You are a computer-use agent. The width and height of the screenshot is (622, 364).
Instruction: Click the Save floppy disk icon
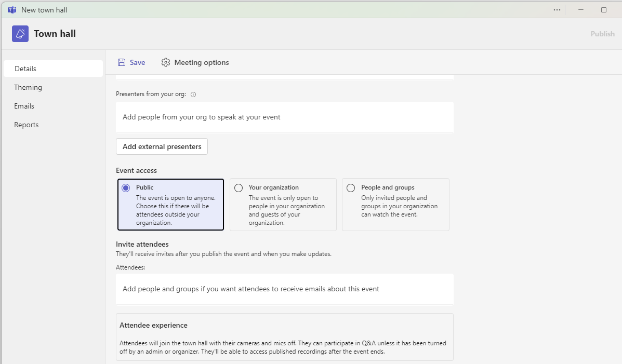click(x=121, y=62)
